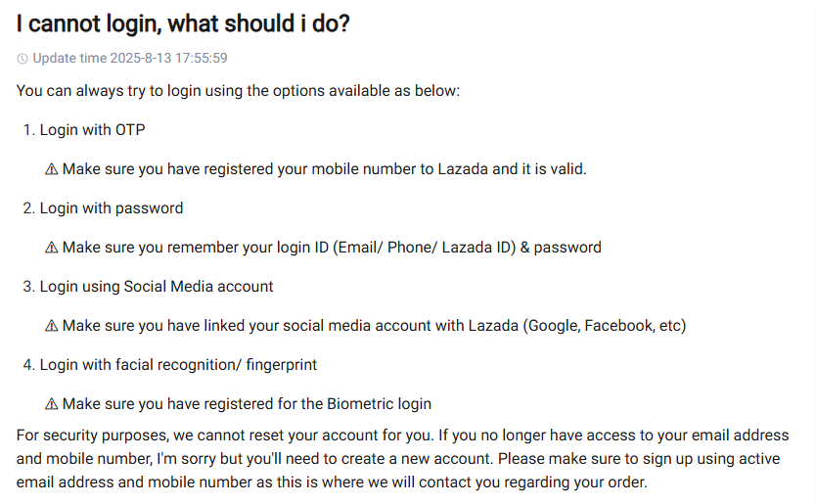Click the warning icon beside Biometric login note

click(x=52, y=404)
